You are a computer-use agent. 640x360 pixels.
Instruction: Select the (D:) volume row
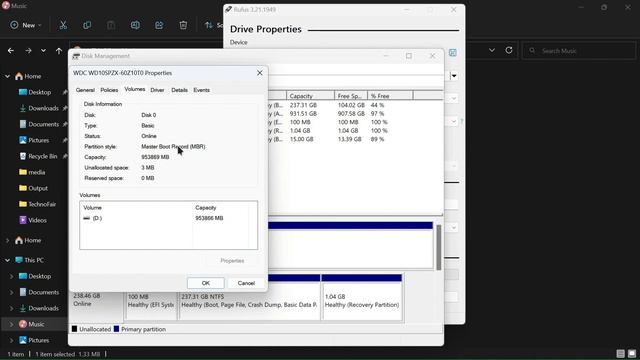pos(169,218)
